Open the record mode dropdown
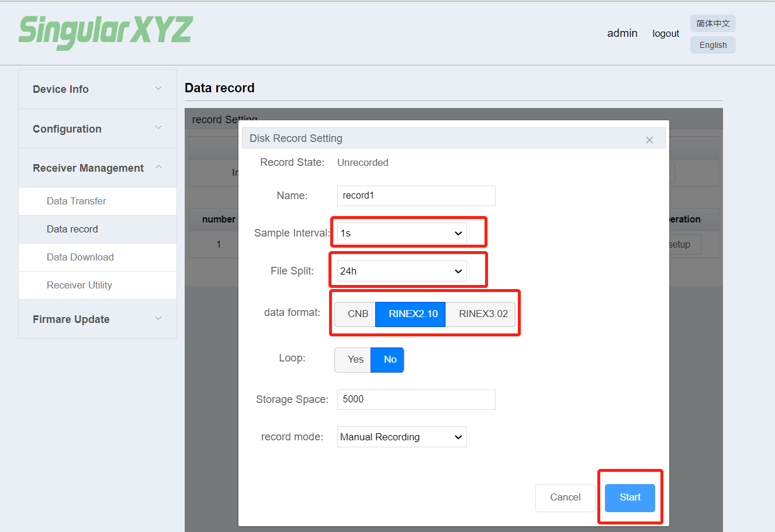The width and height of the screenshot is (775, 532). point(402,437)
